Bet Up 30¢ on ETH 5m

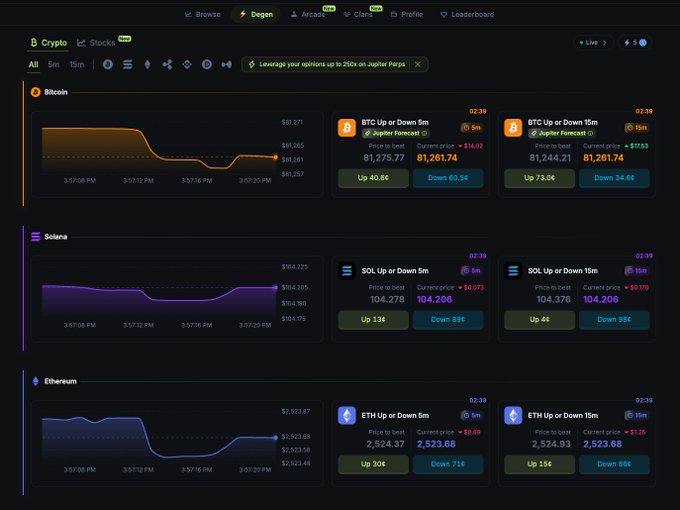373,464
